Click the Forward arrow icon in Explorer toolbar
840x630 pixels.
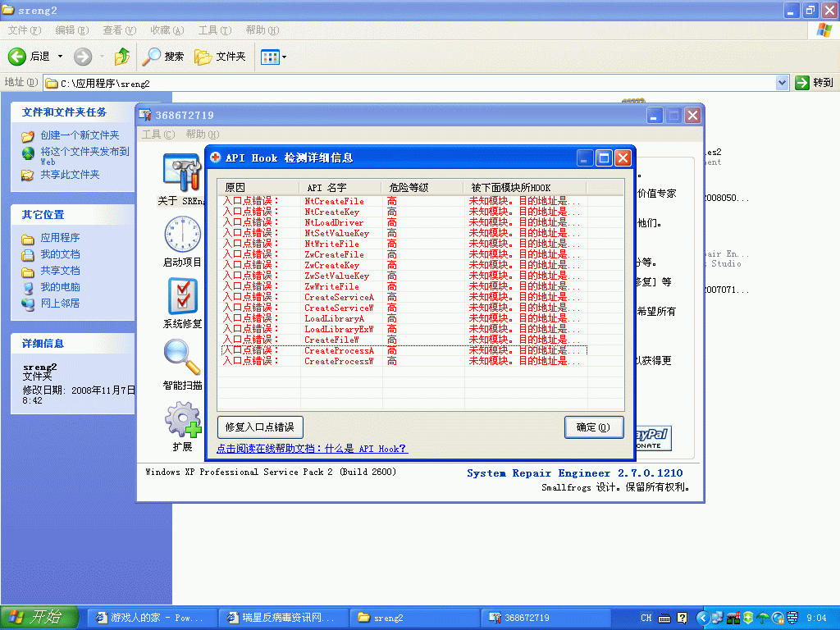point(83,57)
